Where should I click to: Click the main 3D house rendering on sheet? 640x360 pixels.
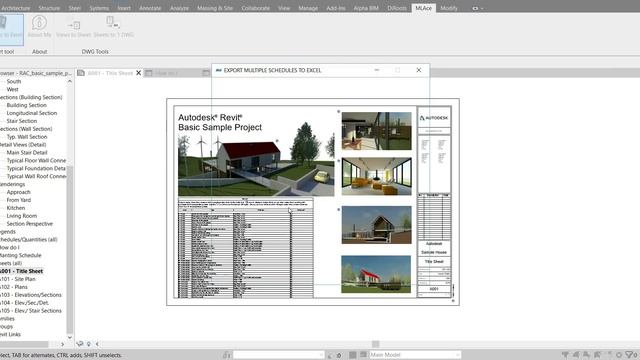coord(256,165)
